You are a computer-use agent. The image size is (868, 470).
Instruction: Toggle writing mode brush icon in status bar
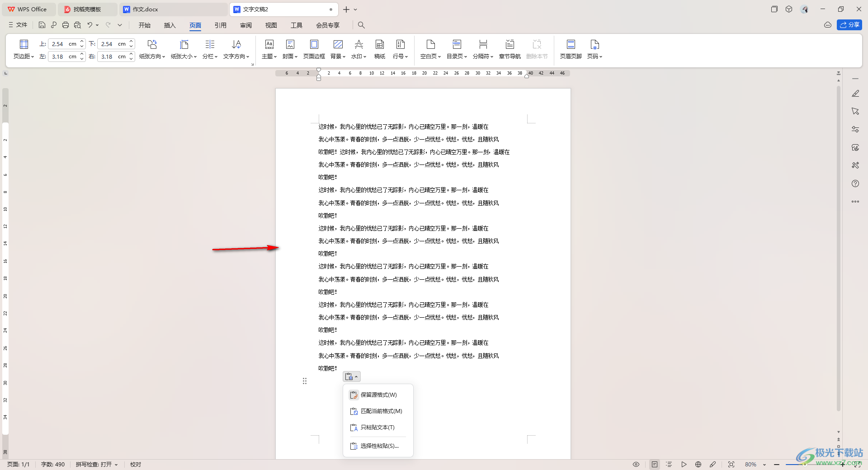click(x=713, y=465)
